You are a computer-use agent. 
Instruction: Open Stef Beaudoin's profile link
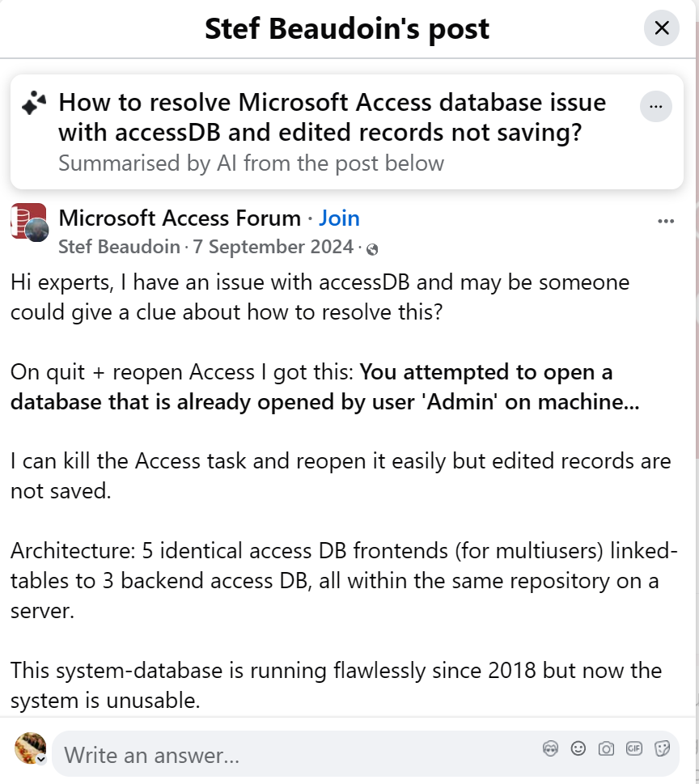point(119,247)
